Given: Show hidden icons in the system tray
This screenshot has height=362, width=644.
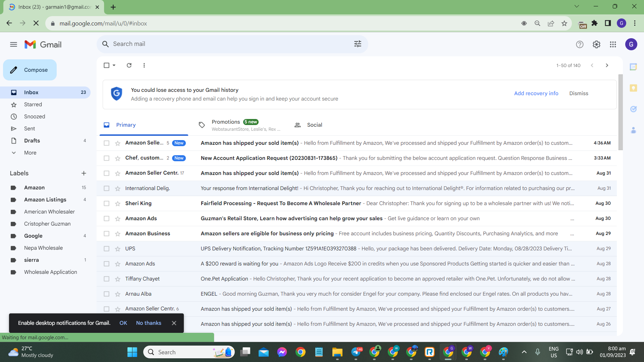Looking at the screenshot, I should point(524,352).
